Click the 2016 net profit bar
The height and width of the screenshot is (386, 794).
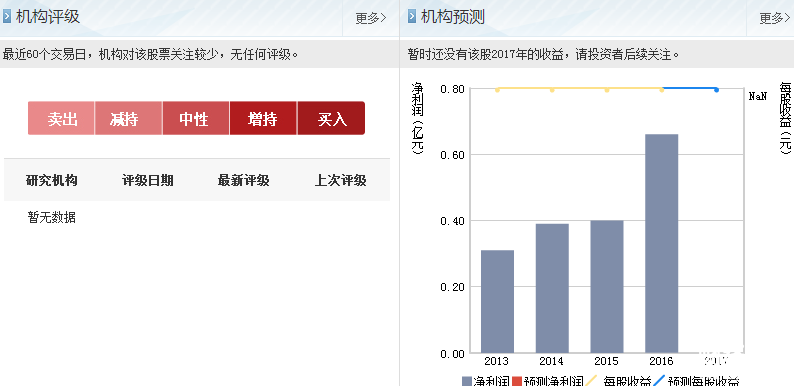(x=661, y=244)
